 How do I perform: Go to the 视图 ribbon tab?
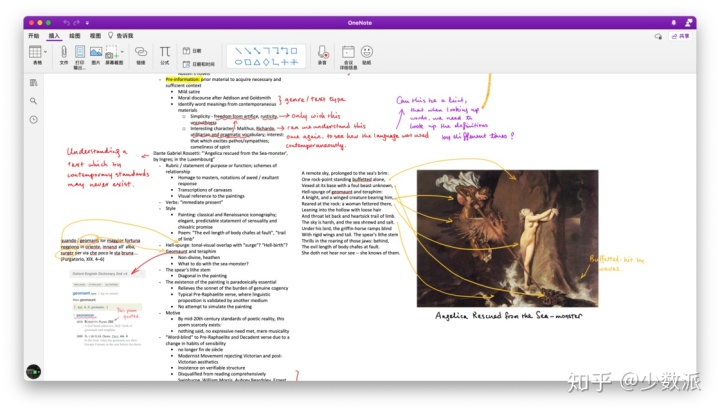pyautogui.click(x=95, y=36)
